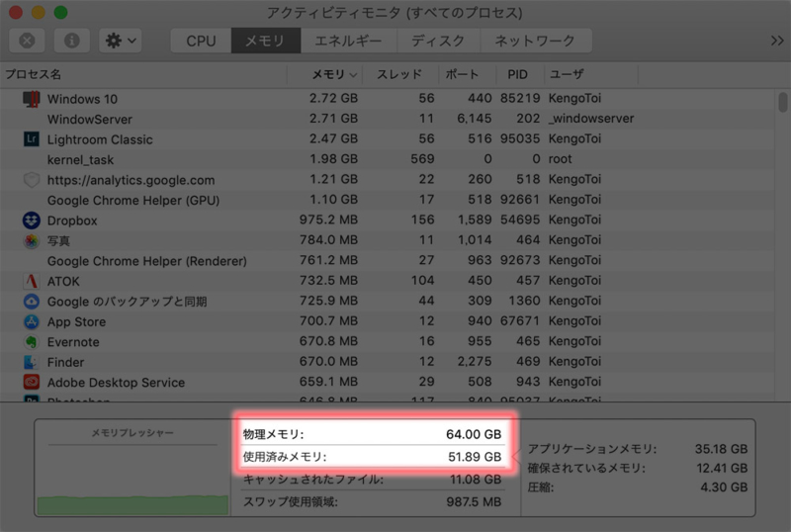The image size is (791, 532).
Task: Select the WindowServer process row
Action: point(387,119)
